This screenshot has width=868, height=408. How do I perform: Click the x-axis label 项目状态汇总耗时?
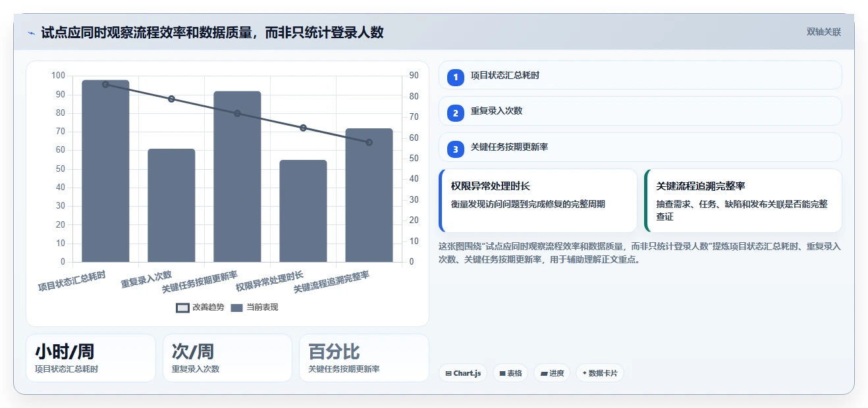point(72,281)
